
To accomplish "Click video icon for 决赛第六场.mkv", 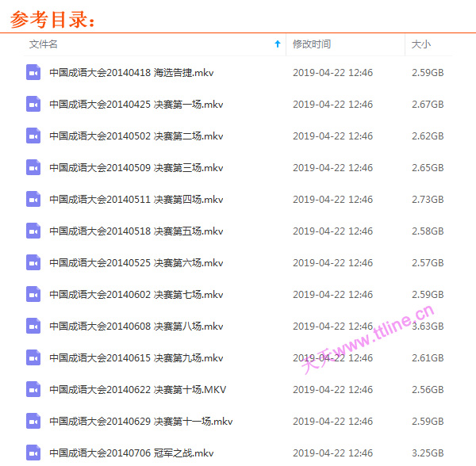I will click(x=33, y=263).
